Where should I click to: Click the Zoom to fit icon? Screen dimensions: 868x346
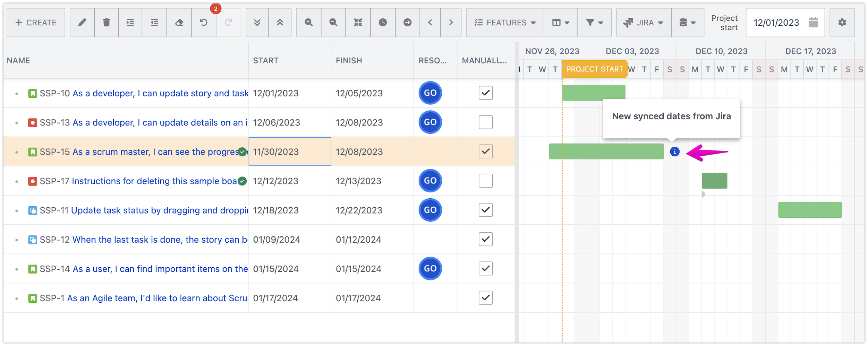(x=358, y=23)
